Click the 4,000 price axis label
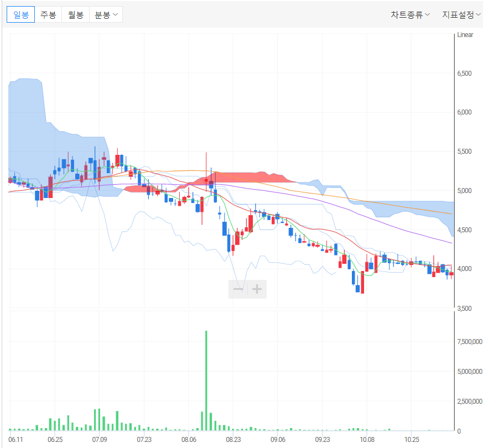The height and width of the screenshot is (448, 483). [464, 268]
